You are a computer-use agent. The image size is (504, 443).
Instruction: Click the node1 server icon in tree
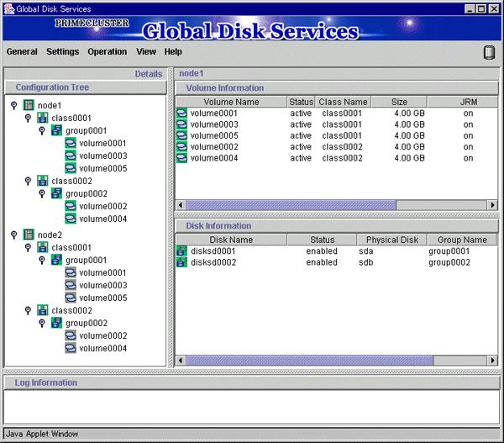(x=29, y=105)
